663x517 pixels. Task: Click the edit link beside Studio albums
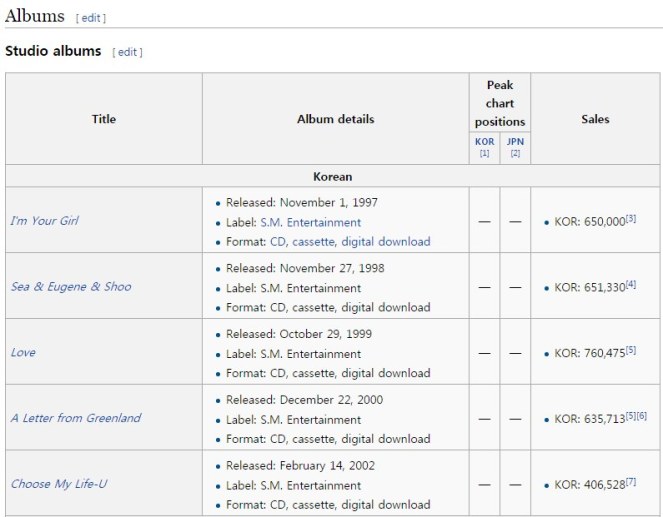pos(127,52)
